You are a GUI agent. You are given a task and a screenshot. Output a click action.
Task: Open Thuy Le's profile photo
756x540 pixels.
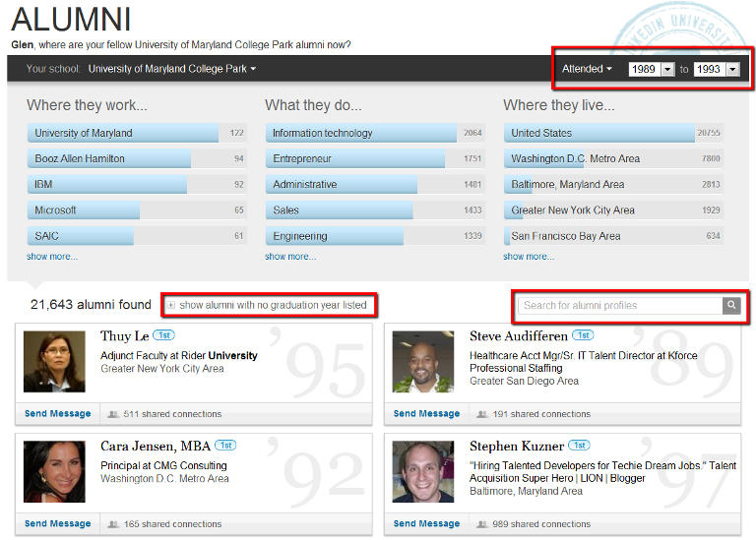click(54, 361)
